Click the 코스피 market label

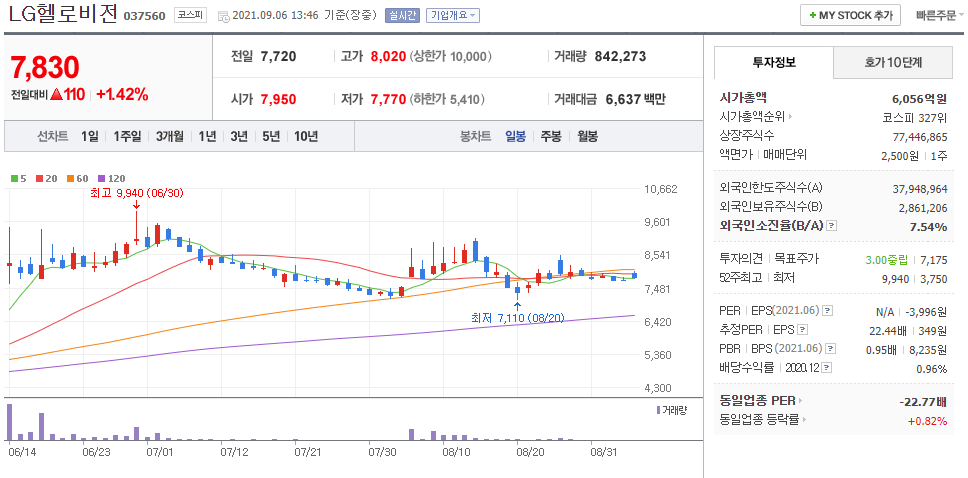click(x=191, y=15)
